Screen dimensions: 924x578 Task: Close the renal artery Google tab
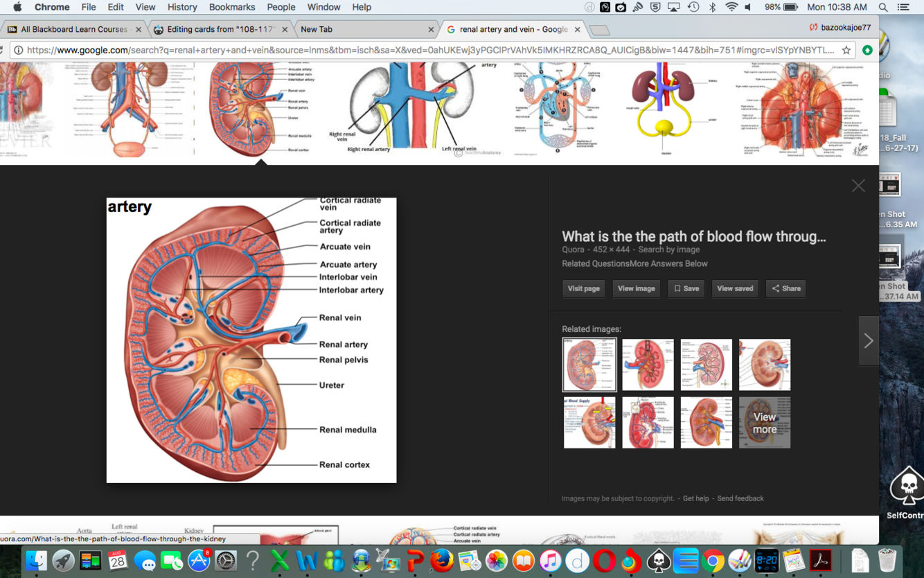pyautogui.click(x=577, y=29)
